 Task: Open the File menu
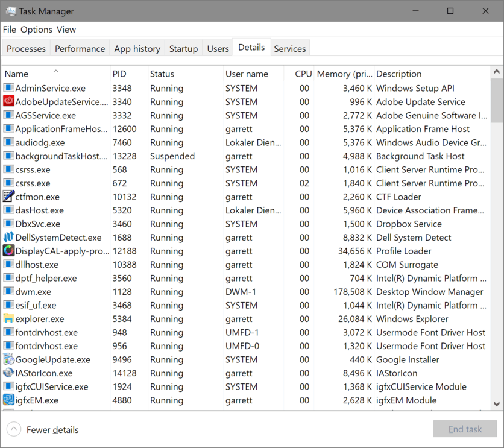click(9, 30)
